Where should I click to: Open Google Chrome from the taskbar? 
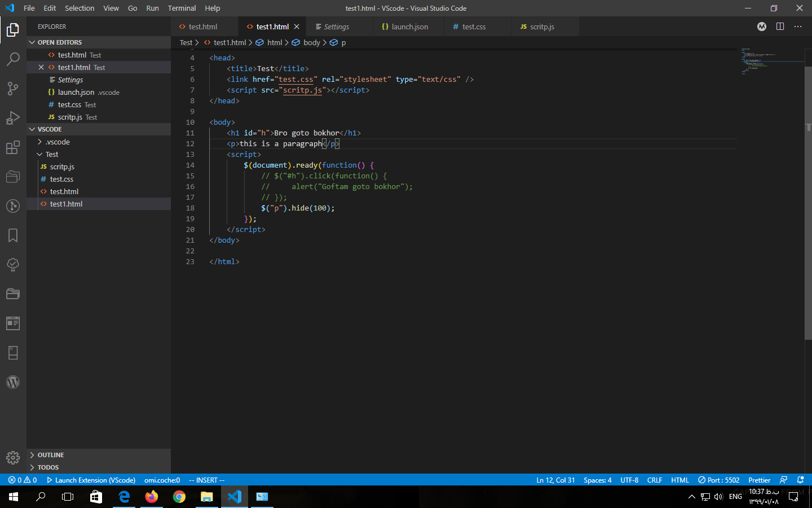pyautogui.click(x=179, y=497)
